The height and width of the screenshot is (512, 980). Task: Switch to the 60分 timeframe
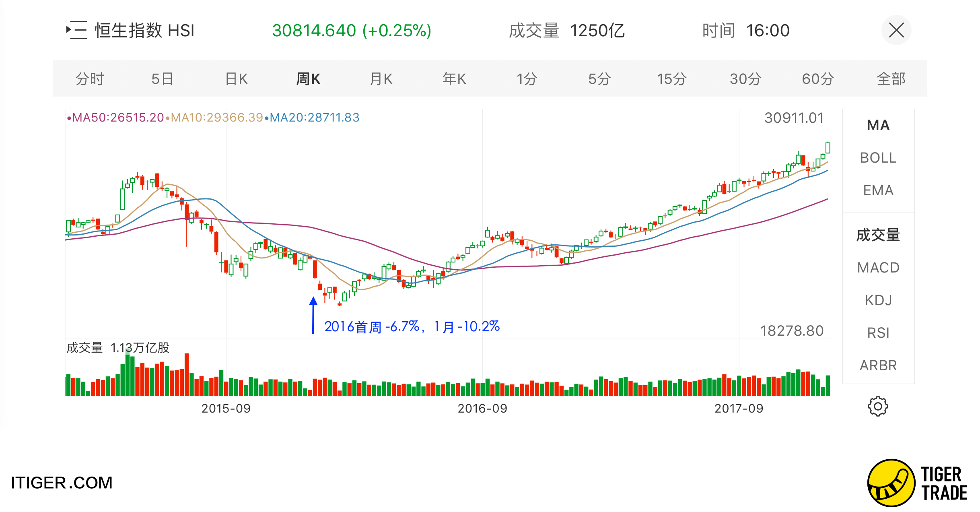pos(817,79)
